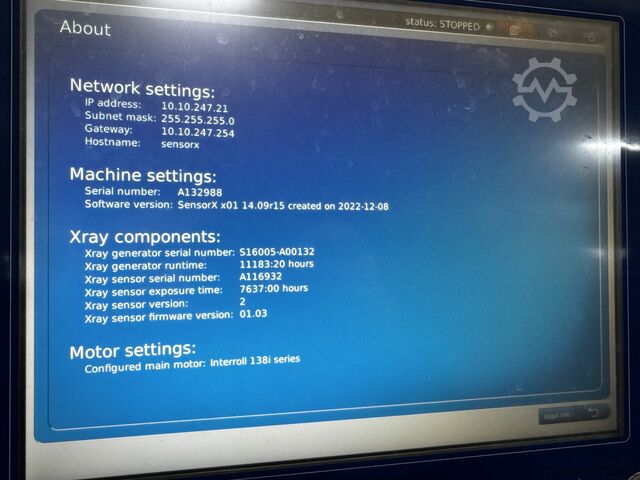The height and width of the screenshot is (480, 640).
Task: Tap the status: STOPPED label
Action: click(x=442, y=24)
